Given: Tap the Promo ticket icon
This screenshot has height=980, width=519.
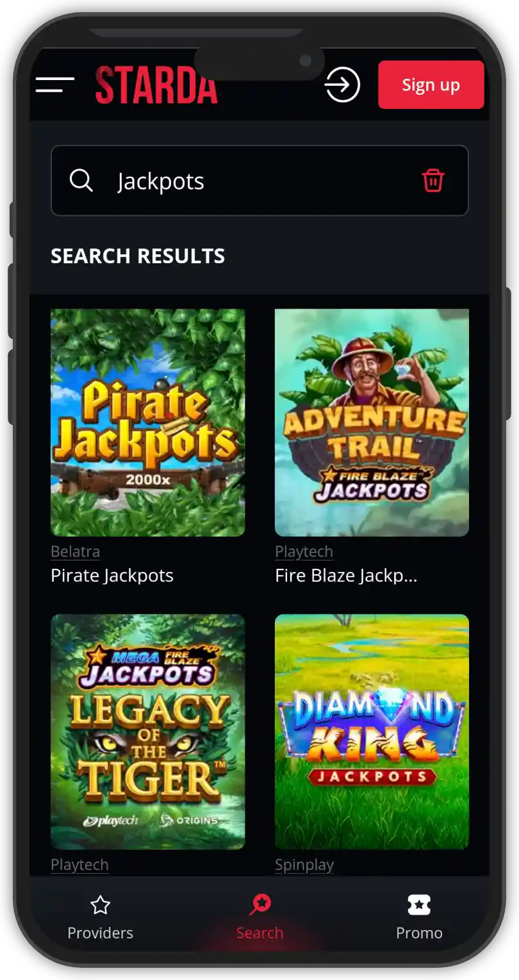Looking at the screenshot, I should (x=419, y=905).
